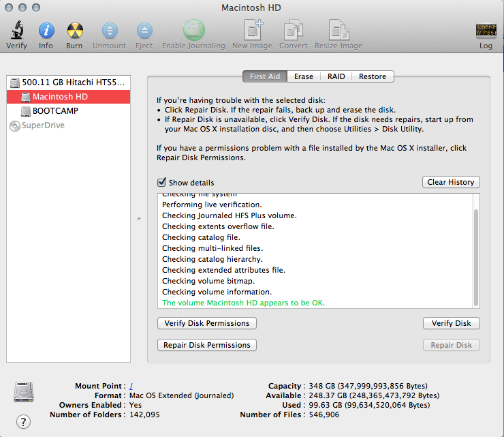
Task: Click the Macintosh HD volume icon in sidebar
Action: 26,97
